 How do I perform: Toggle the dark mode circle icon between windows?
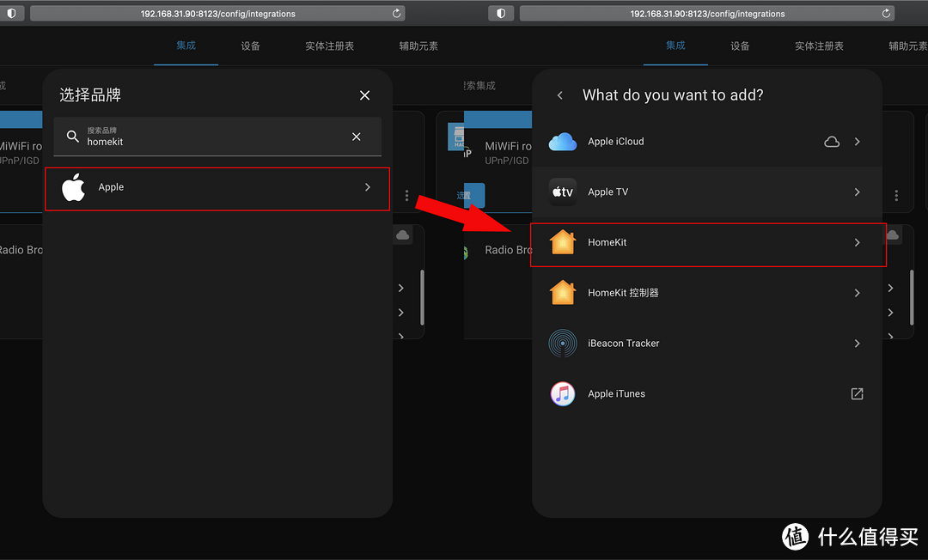(x=501, y=13)
